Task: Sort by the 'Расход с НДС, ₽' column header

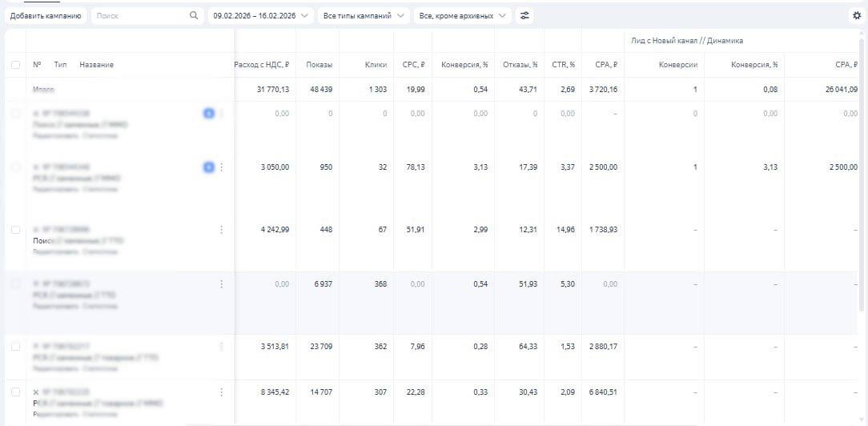Action: click(262, 65)
